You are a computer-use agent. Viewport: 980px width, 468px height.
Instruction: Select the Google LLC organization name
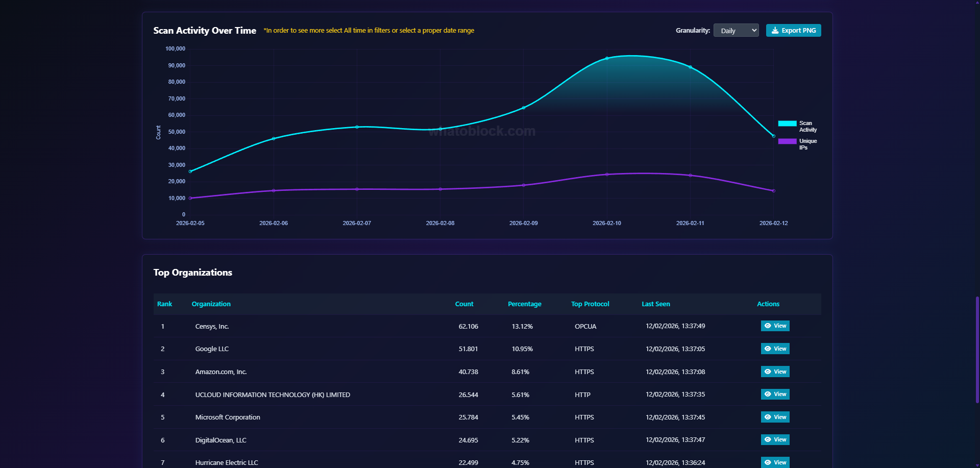(x=212, y=349)
